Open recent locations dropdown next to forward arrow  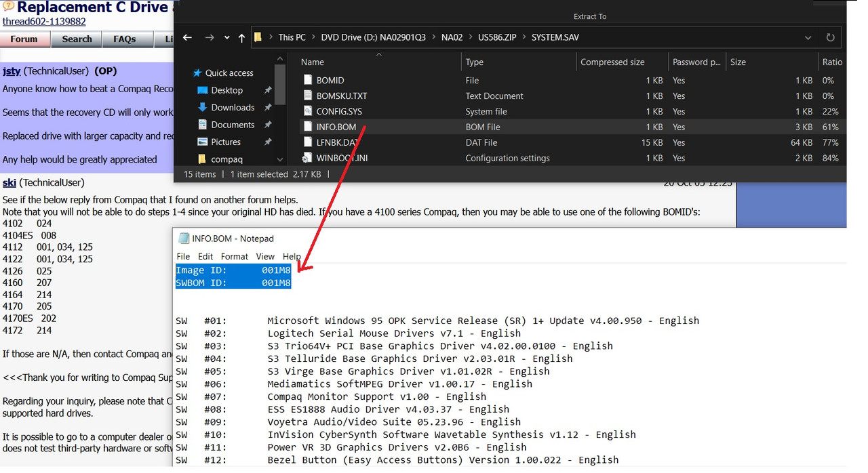[x=226, y=38]
